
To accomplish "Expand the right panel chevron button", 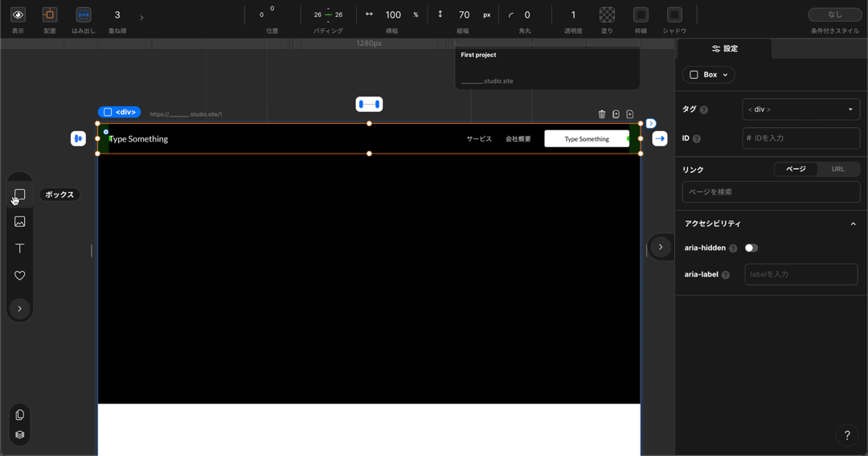I will click(661, 247).
